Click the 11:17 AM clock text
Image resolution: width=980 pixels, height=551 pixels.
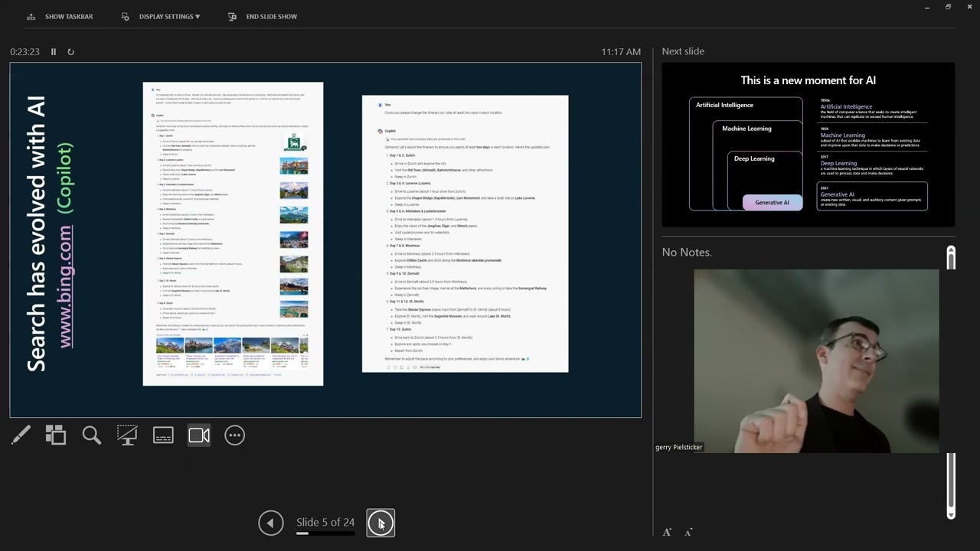click(x=621, y=51)
